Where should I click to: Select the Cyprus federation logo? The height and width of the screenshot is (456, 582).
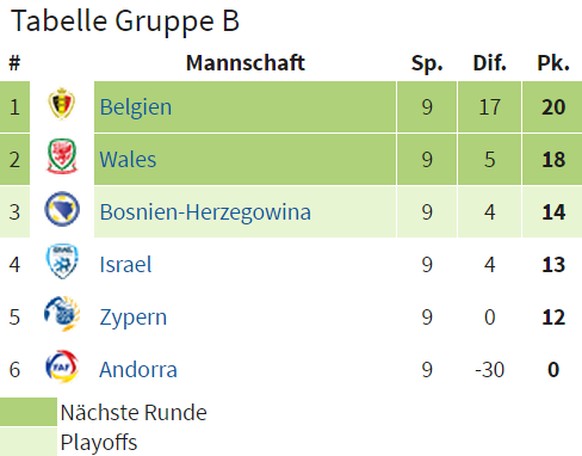pos(62,314)
